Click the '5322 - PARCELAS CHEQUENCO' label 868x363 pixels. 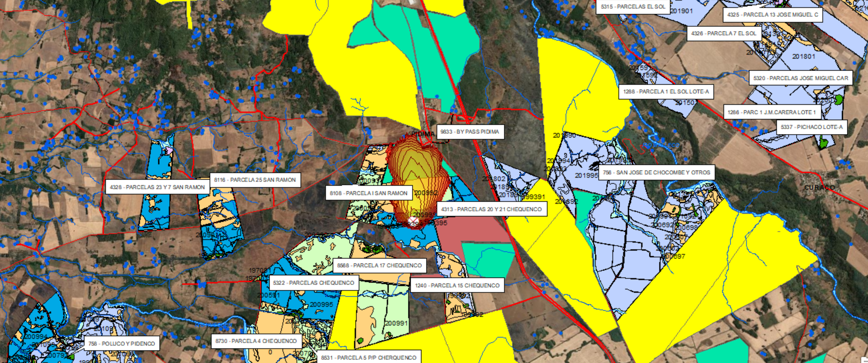tap(314, 283)
